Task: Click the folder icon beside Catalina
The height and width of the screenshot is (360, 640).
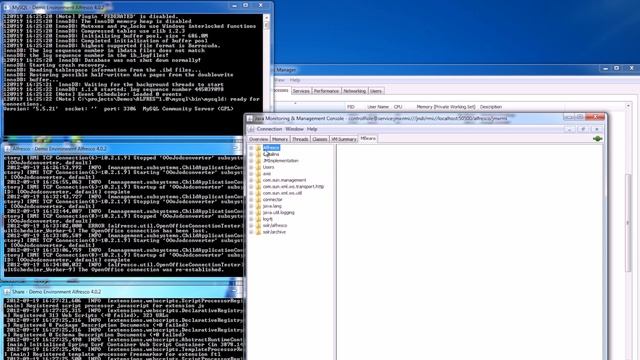Action: click(x=258, y=154)
